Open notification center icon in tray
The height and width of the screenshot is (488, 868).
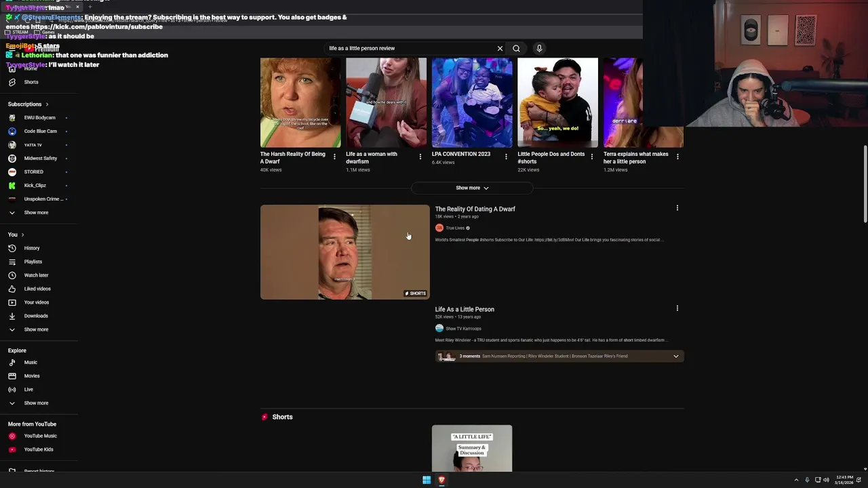pyautogui.click(x=859, y=480)
